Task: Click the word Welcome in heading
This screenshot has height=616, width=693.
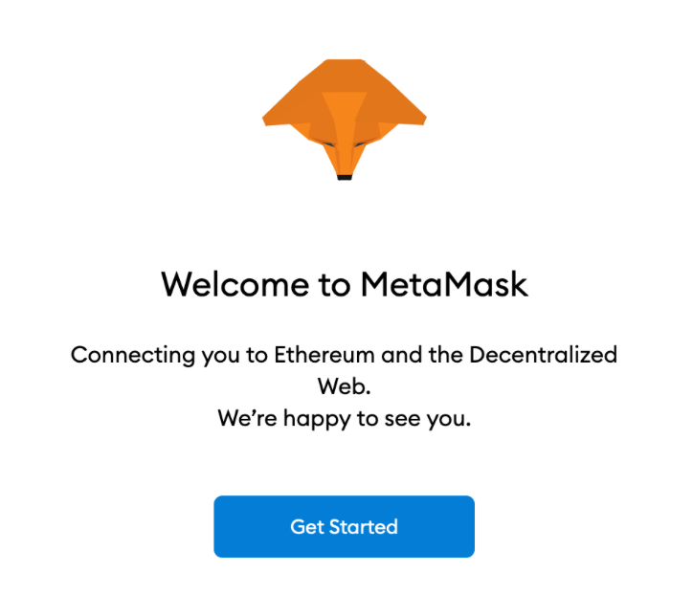Action: tap(235, 284)
